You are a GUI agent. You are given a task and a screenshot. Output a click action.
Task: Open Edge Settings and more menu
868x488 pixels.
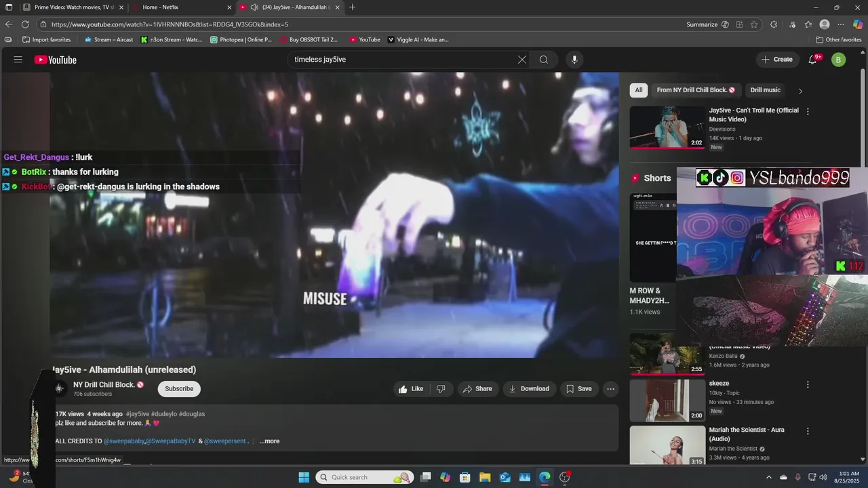tap(841, 24)
